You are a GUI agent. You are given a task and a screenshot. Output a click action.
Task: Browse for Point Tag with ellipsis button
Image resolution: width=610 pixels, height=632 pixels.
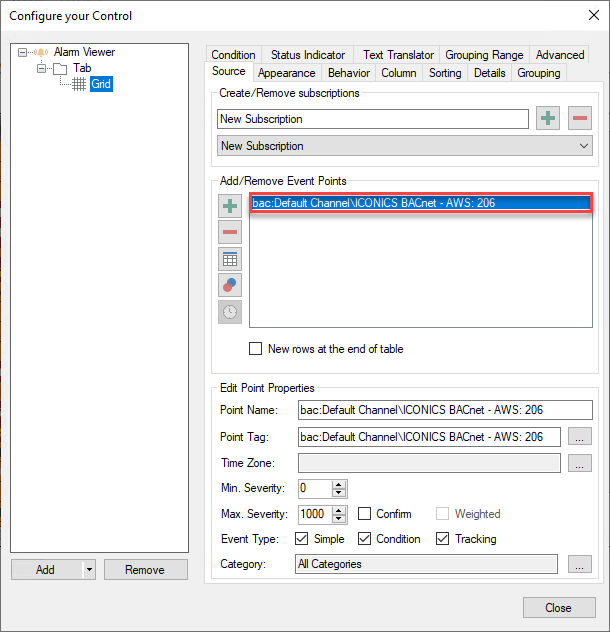pos(579,437)
